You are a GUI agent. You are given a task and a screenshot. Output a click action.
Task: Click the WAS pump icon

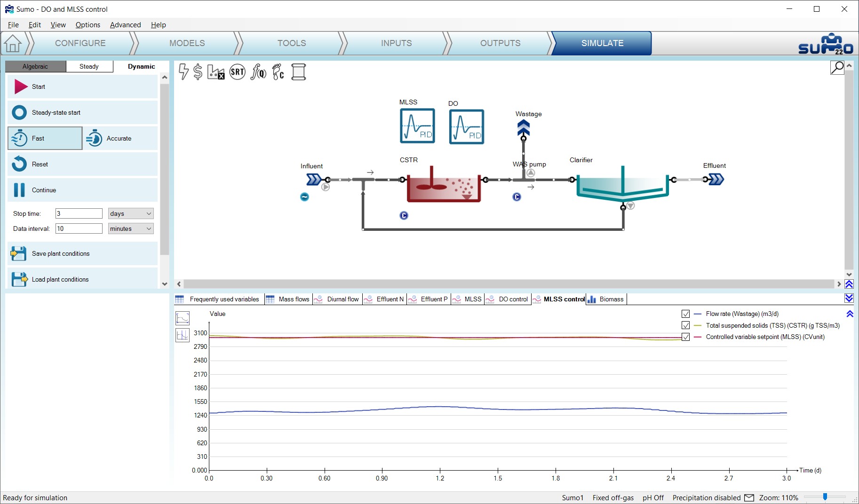pyautogui.click(x=531, y=173)
